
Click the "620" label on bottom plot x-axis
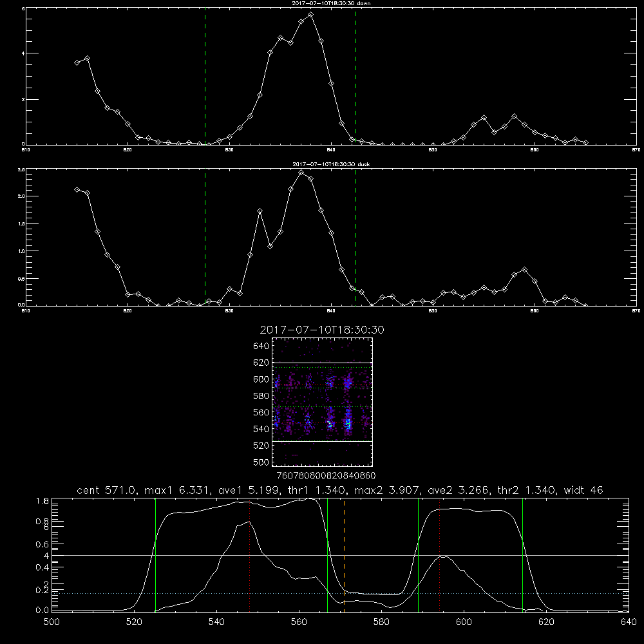547,622
